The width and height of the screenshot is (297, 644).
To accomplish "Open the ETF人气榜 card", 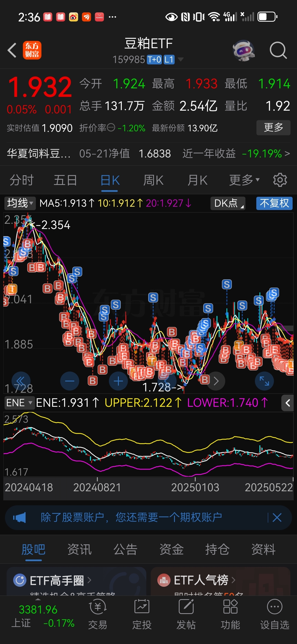I will tap(221, 581).
